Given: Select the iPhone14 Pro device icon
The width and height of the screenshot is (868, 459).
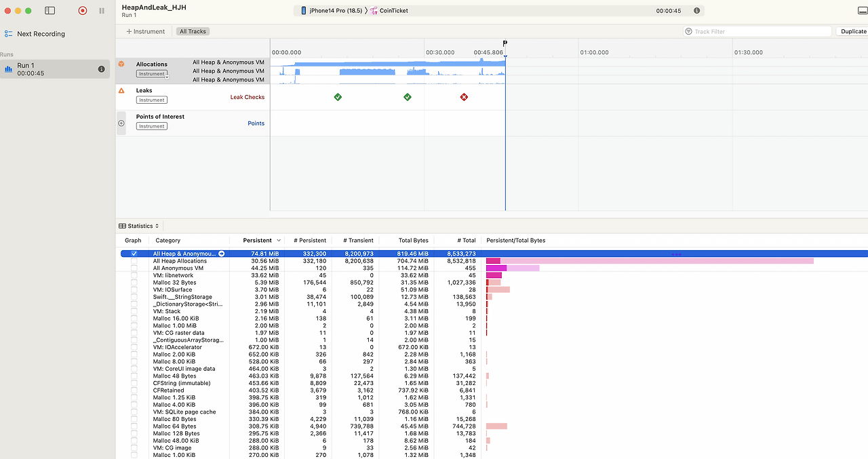Looking at the screenshot, I should pyautogui.click(x=304, y=11).
